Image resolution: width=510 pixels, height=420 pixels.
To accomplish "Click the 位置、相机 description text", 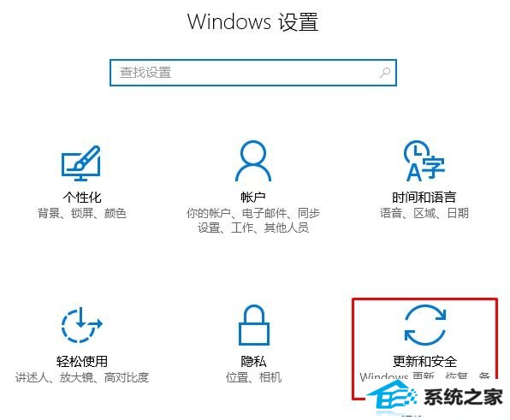I will 253,377.
